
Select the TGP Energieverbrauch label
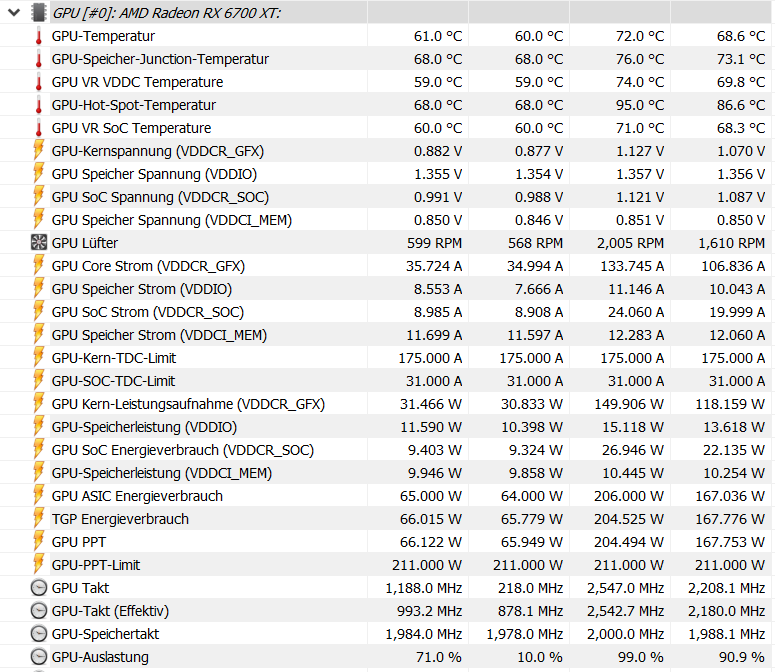pyautogui.click(x=120, y=519)
